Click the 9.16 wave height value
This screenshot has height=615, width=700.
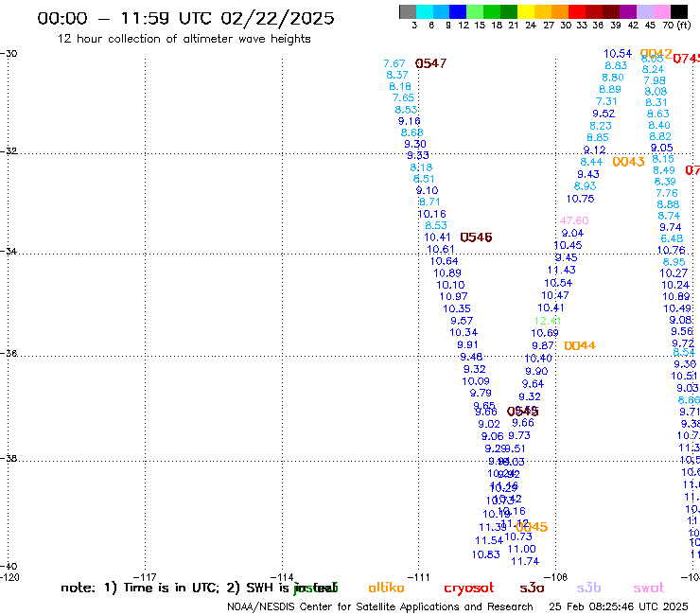(409, 121)
